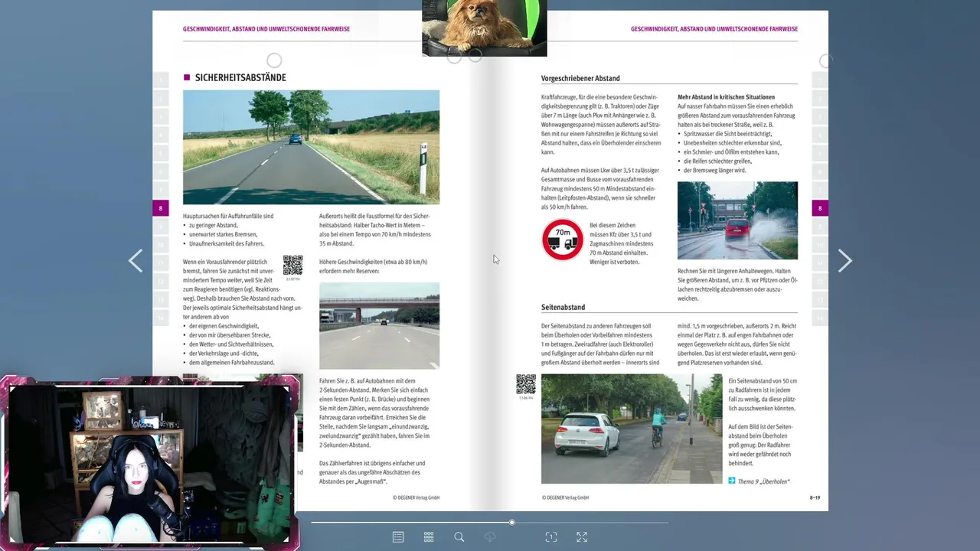Switch to single page view icon
This screenshot has height=551, width=980.
[x=551, y=537]
